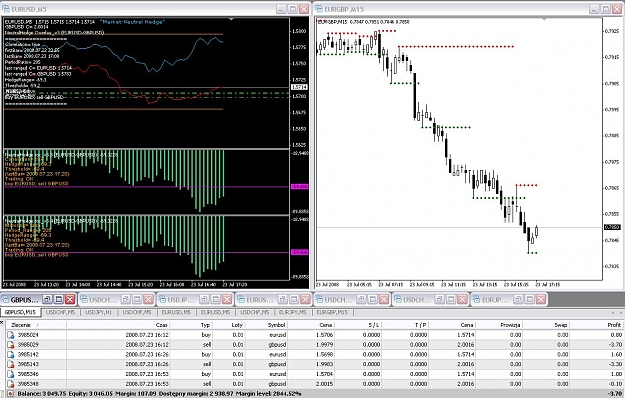Click the EURUSD chart shift triangle marker
Image resolution: width=625 pixels, height=398 pixels.
pyautogui.click(x=231, y=19)
